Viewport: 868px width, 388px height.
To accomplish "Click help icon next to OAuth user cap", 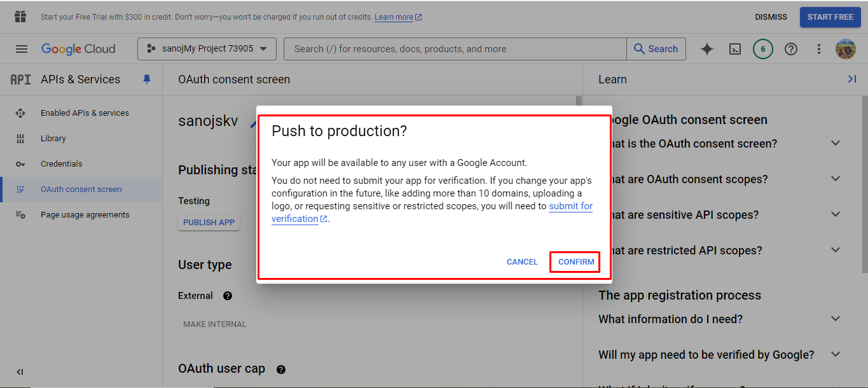I will [281, 370].
